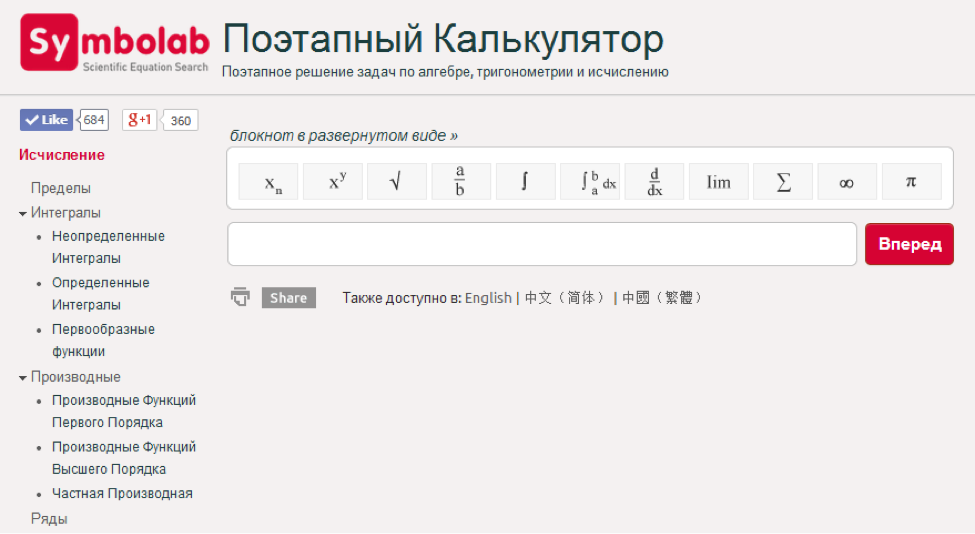Open Неопределенные Интегралы topic
The image size is (975, 534).
pos(108,247)
